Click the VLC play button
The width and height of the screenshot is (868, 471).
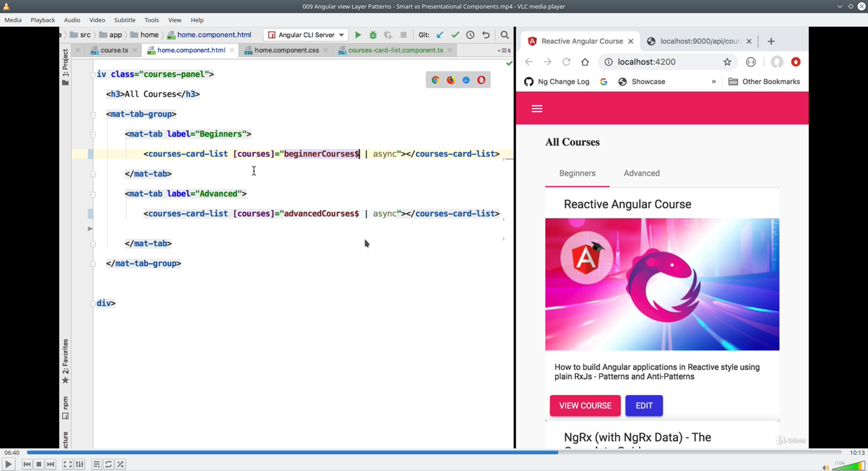[8, 464]
